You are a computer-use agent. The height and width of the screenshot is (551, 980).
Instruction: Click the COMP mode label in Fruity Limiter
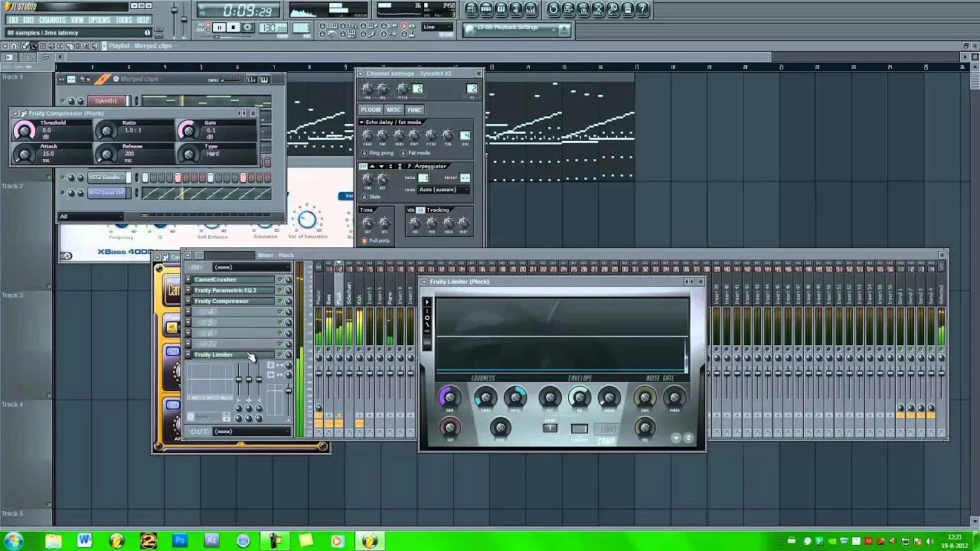[x=606, y=441]
